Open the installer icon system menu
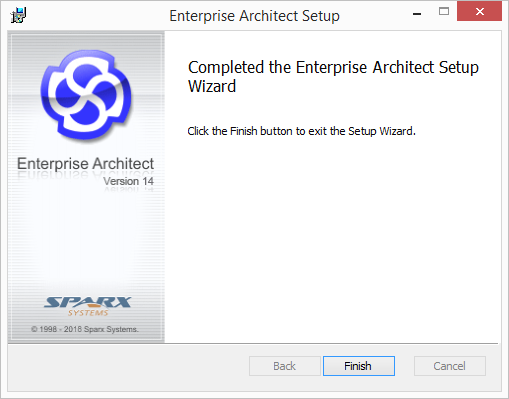 coord(18,15)
